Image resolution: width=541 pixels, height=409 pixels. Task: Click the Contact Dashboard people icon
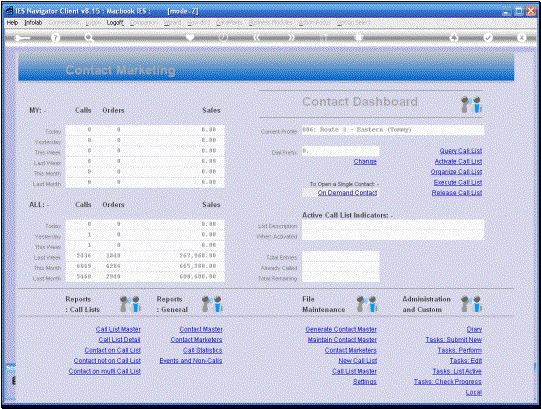click(472, 104)
